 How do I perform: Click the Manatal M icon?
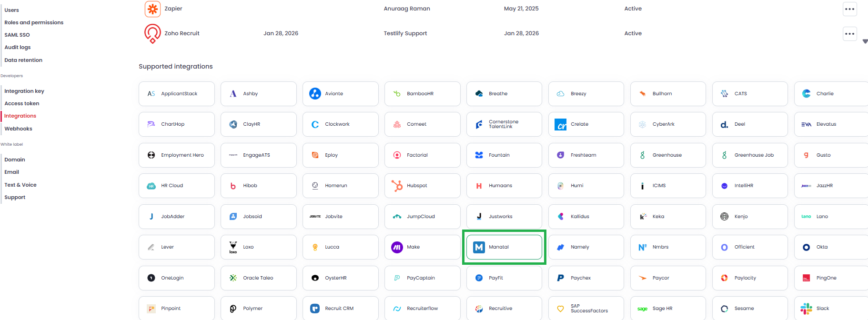click(x=479, y=247)
